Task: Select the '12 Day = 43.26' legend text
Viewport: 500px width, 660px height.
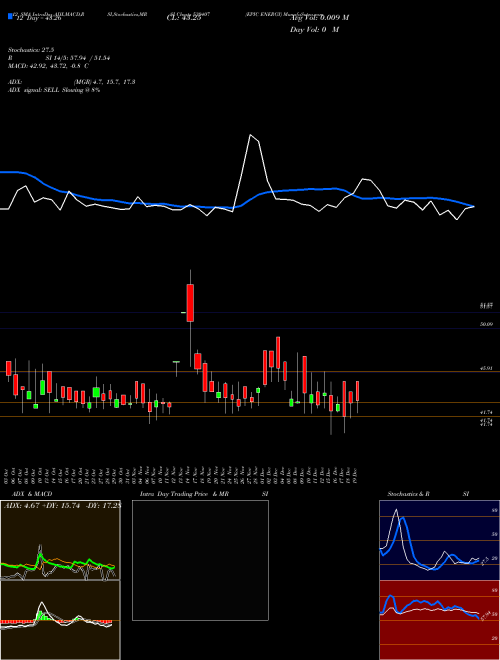Action: (x=38, y=18)
